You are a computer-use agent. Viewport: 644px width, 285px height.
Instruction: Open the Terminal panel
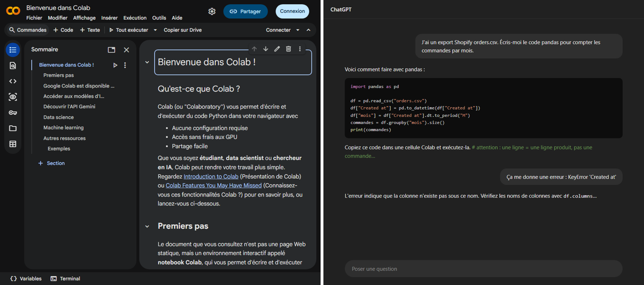coord(65,279)
